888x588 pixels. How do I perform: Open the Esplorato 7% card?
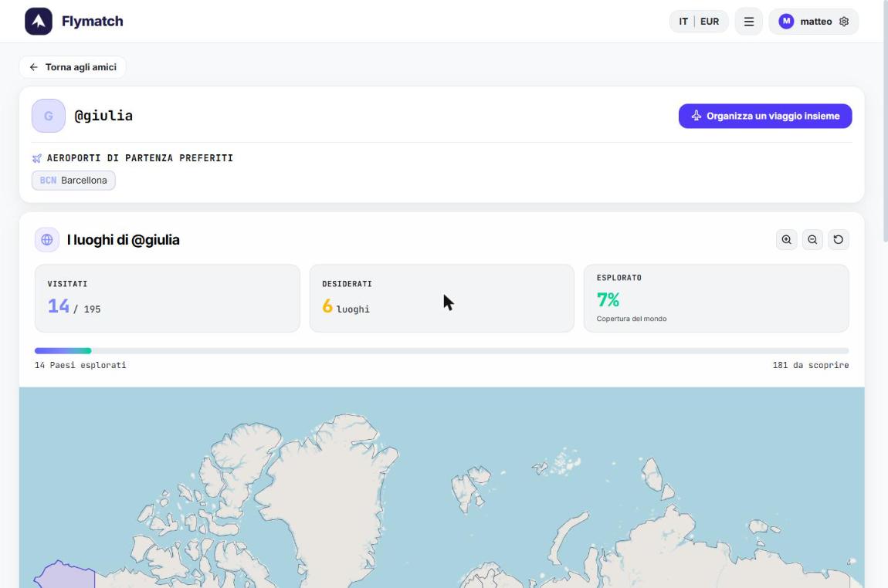(x=717, y=299)
